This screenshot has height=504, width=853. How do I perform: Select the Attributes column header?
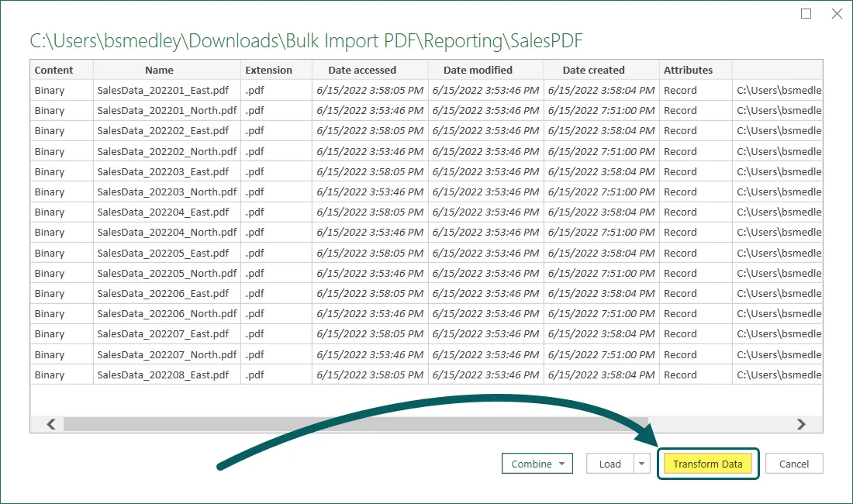coord(688,70)
